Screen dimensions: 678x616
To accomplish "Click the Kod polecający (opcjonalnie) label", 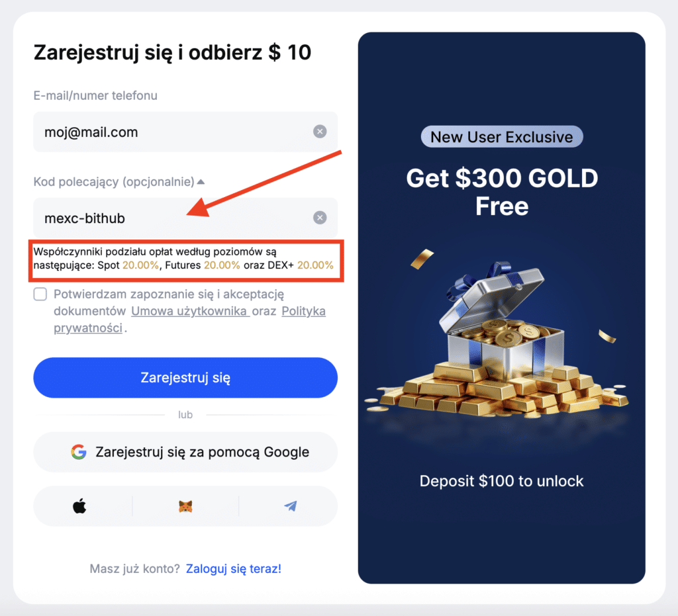I will [x=114, y=182].
